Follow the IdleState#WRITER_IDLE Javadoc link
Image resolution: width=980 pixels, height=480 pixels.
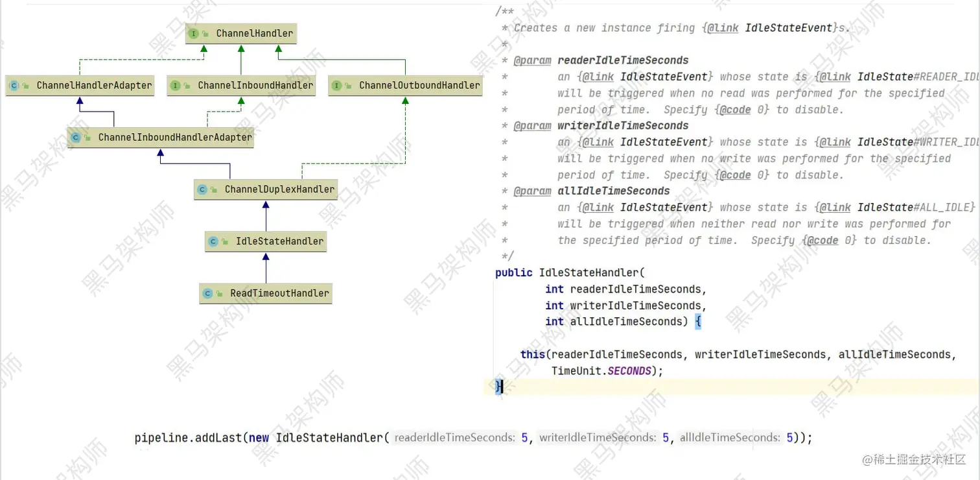918,142
